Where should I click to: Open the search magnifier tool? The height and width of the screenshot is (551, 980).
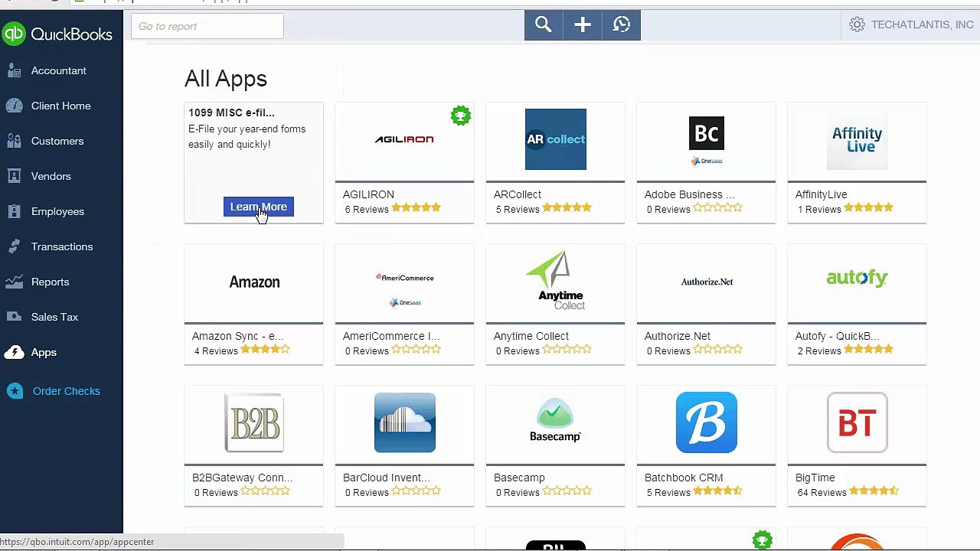coord(544,25)
